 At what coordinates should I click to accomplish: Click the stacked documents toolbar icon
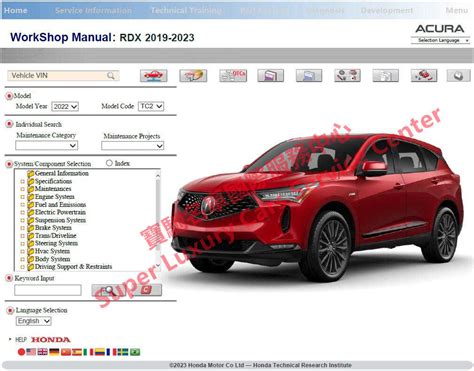click(386, 76)
